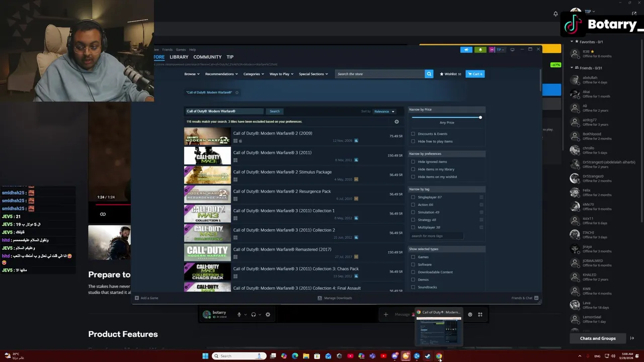
Task: Click the Windows Start button
Action: click(205, 356)
